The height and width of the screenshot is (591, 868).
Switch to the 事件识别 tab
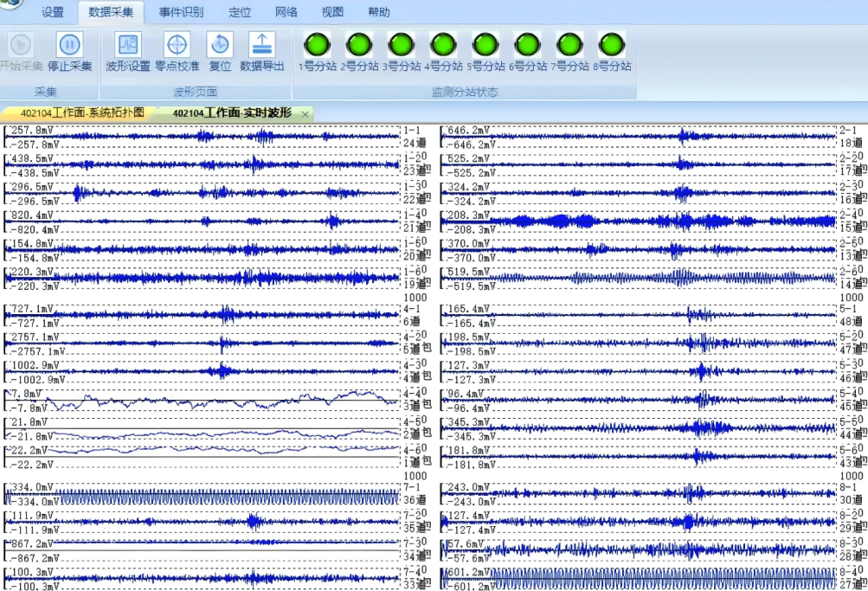(181, 12)
